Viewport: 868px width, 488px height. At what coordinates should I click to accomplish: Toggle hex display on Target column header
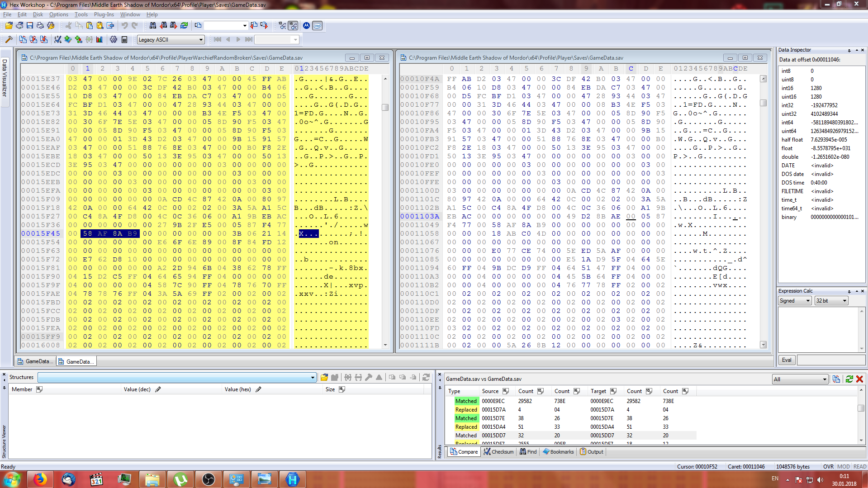(613, 391)
